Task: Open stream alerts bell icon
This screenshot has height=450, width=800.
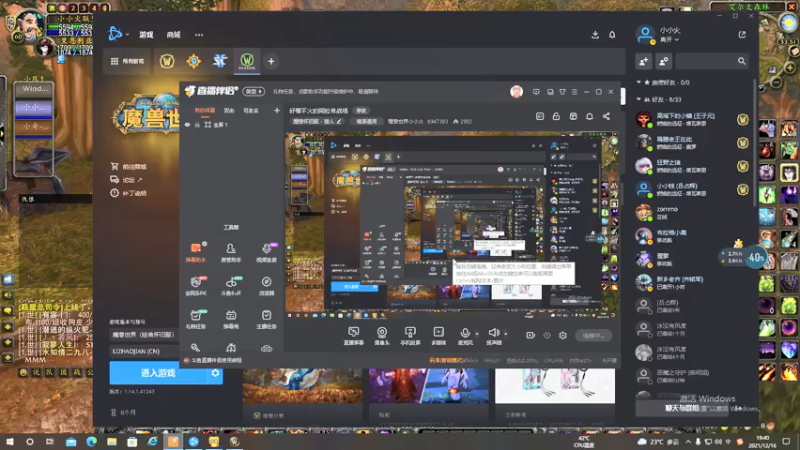Action: tap(589, 116)
